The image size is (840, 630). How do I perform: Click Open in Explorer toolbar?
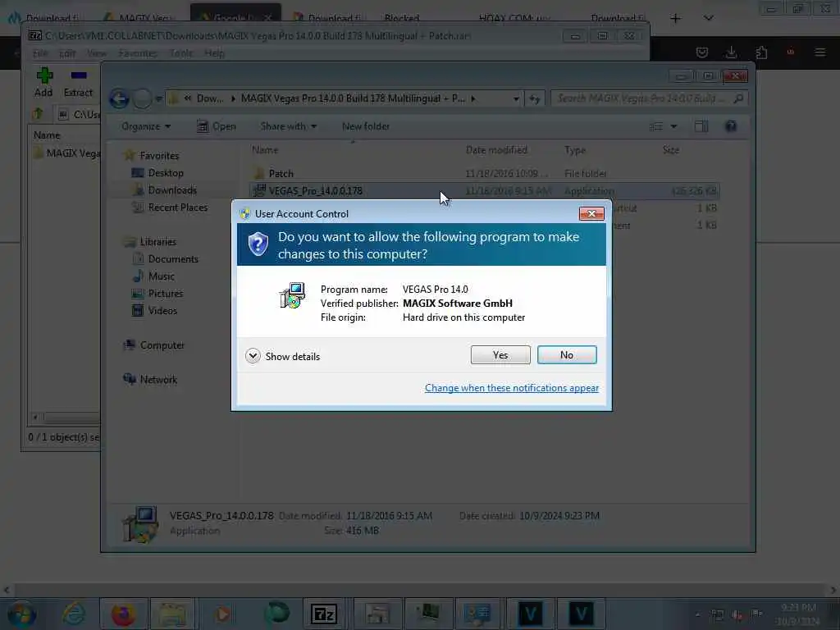217,126
